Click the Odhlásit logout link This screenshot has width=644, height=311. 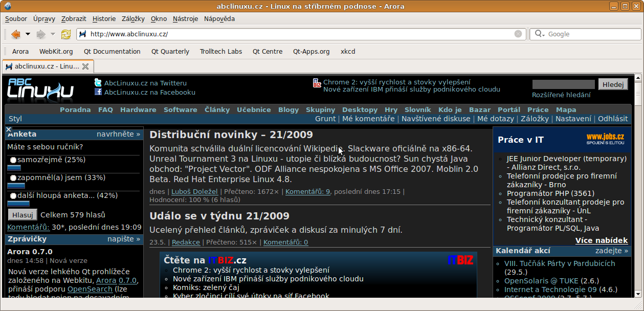tap(613, 119)
